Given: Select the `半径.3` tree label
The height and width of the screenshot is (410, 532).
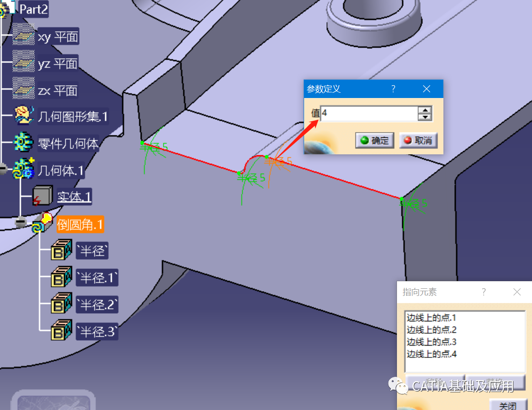Looking at the screenshot, I should pyautogui.click(x=97, y=331).
